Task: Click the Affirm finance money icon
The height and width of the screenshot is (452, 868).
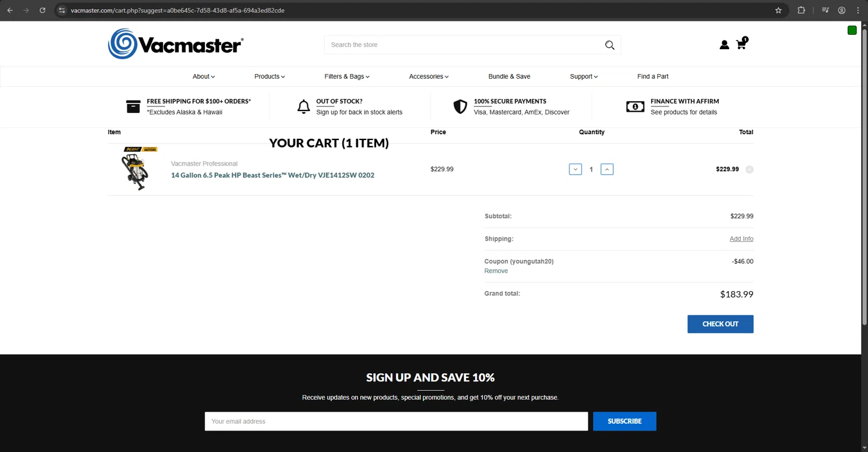Action: click(x=635, y=106)
